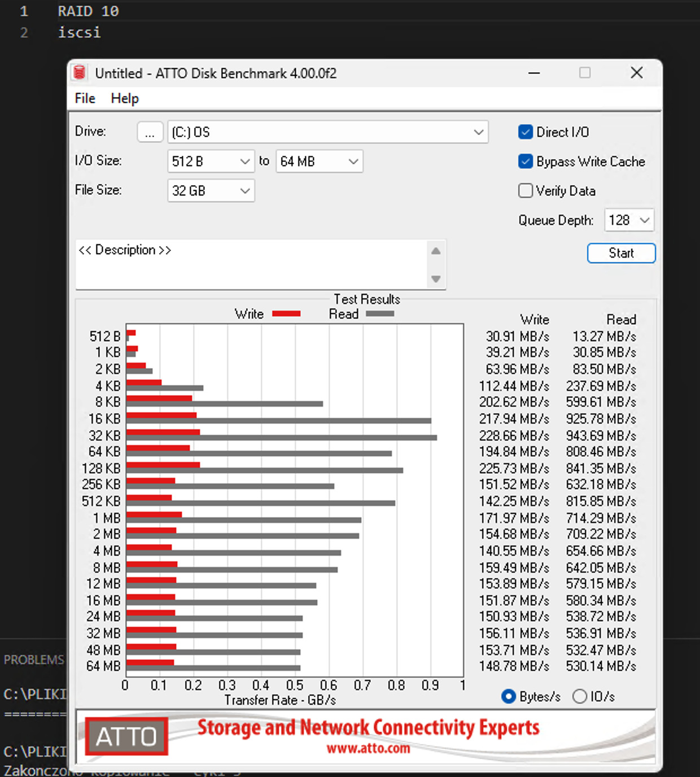The height and width of the screenshot is (777, 700).
Task: Click the iscsi line in the editor
Action: coord(79,32)
